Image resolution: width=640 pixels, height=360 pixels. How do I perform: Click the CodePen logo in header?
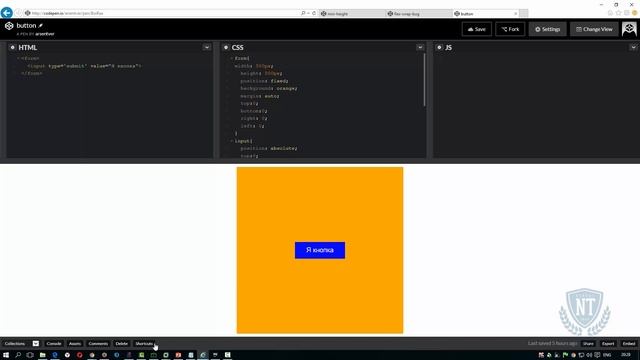[x=9, y=26]
